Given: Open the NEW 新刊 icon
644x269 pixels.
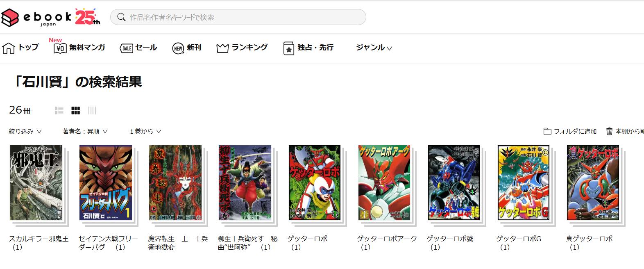Looking at the screenshot, I should [178, 48].
